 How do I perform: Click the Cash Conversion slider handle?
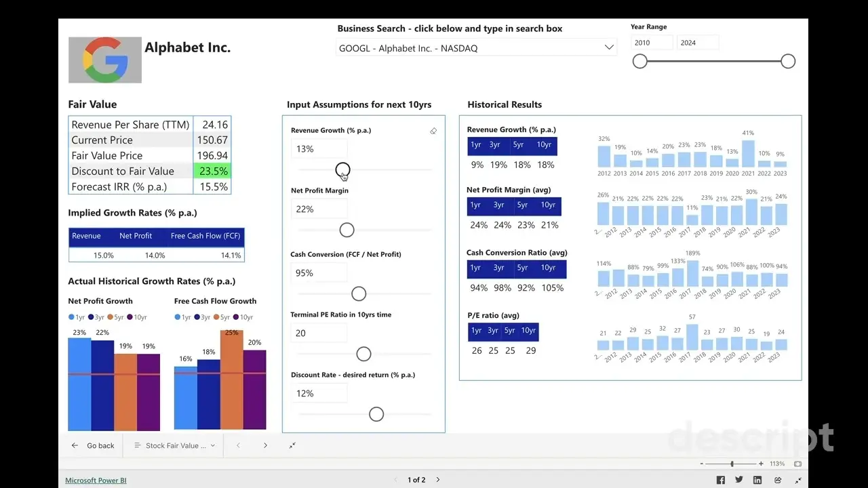[x=359, y=293]
